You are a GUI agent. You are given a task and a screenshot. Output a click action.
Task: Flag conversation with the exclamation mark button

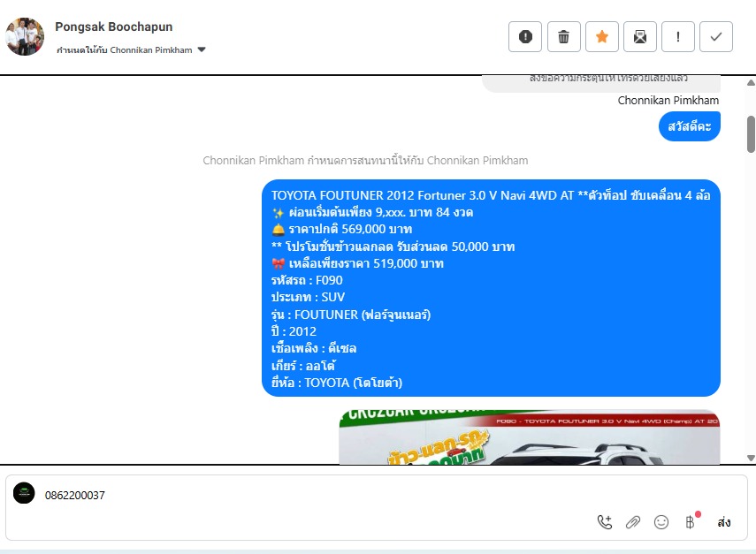[x=678, y=36]
